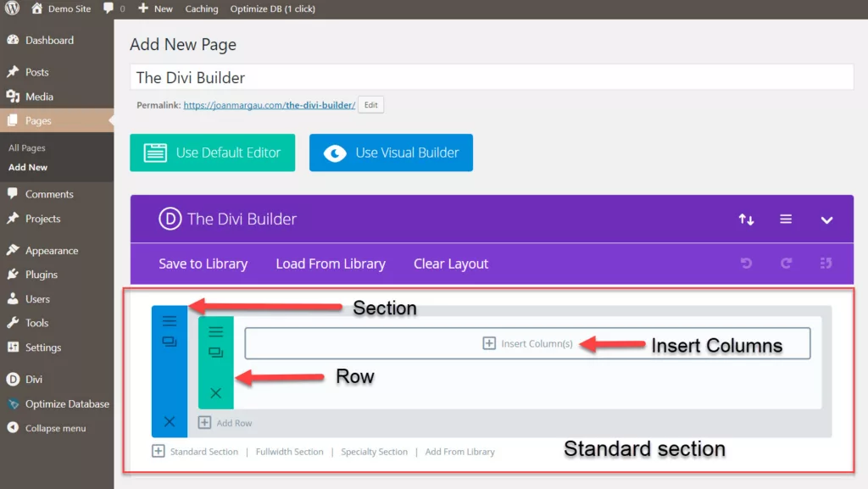The image size is (868, 489).
Task: Click Add Row
Action: (225, 423)
